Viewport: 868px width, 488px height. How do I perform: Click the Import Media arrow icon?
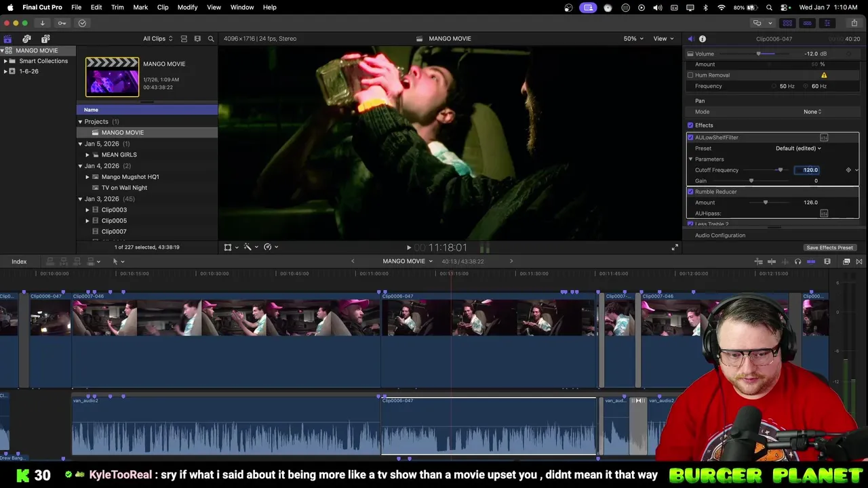point(42,23)
